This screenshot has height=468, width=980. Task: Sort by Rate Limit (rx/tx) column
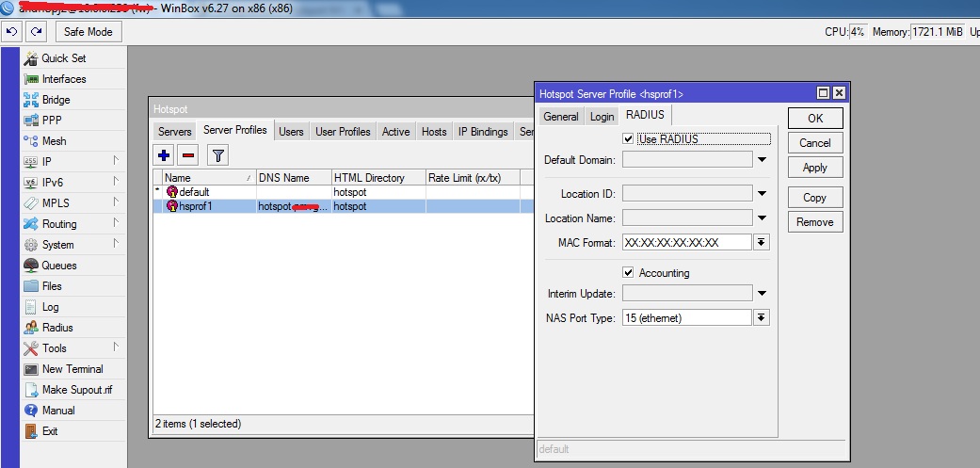click(x=474, y=177)
